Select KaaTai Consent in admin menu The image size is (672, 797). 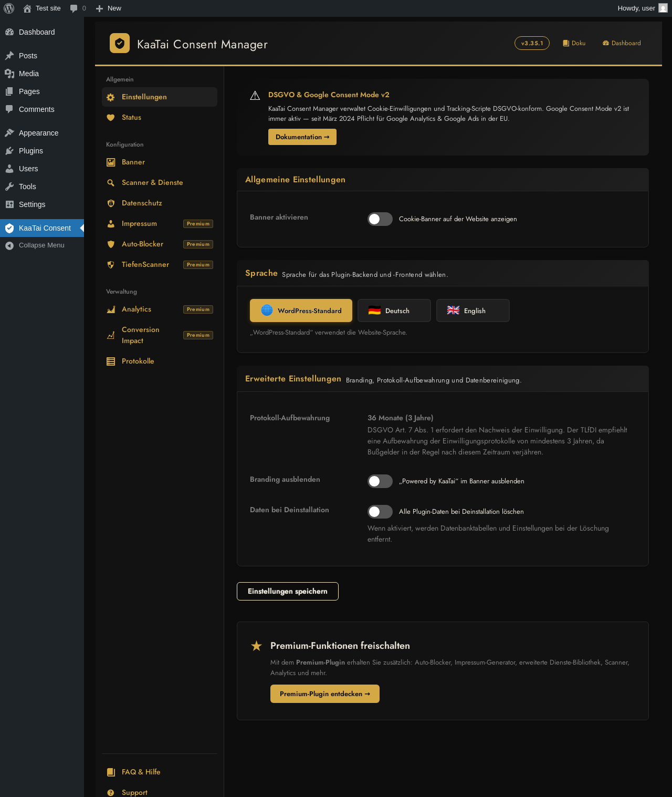click(42, 228)
